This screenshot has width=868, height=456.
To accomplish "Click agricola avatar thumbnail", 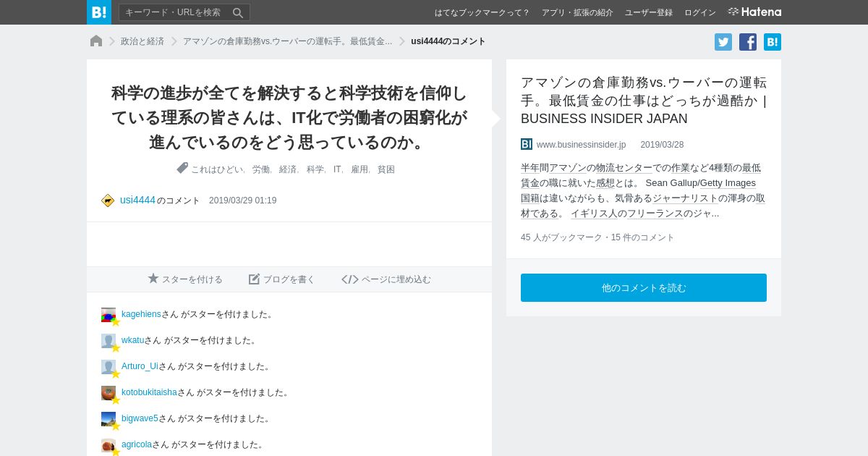I will pyautogui.click(x=109, y=445).
